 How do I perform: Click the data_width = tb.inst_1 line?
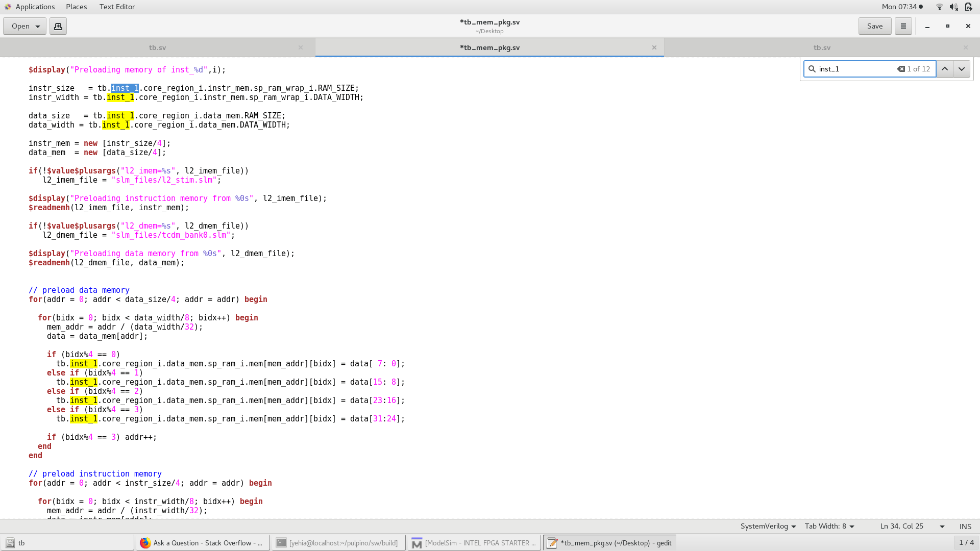(159, 125)
